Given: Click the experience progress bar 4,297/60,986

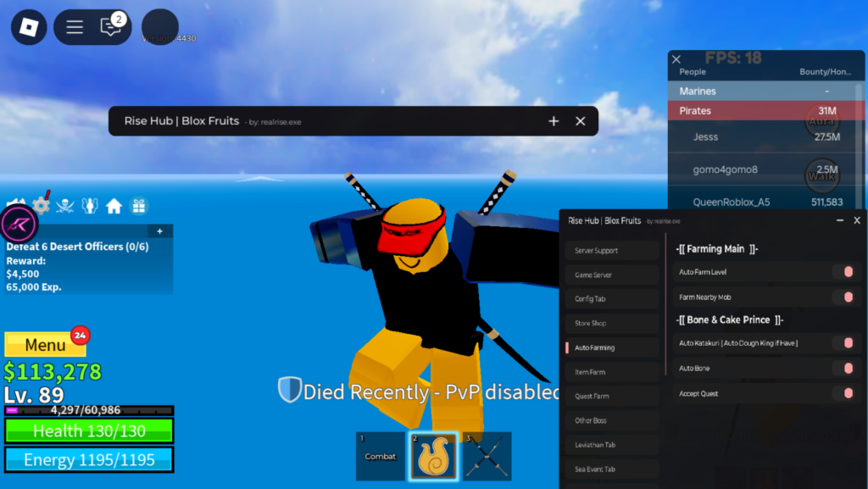Looking at the screenshot, I should (89, 410).
